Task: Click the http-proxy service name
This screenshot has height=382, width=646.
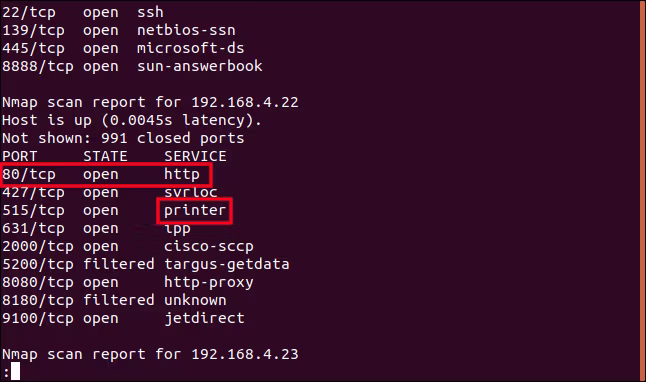Action: pyautogui.click(x=208, y=283)
